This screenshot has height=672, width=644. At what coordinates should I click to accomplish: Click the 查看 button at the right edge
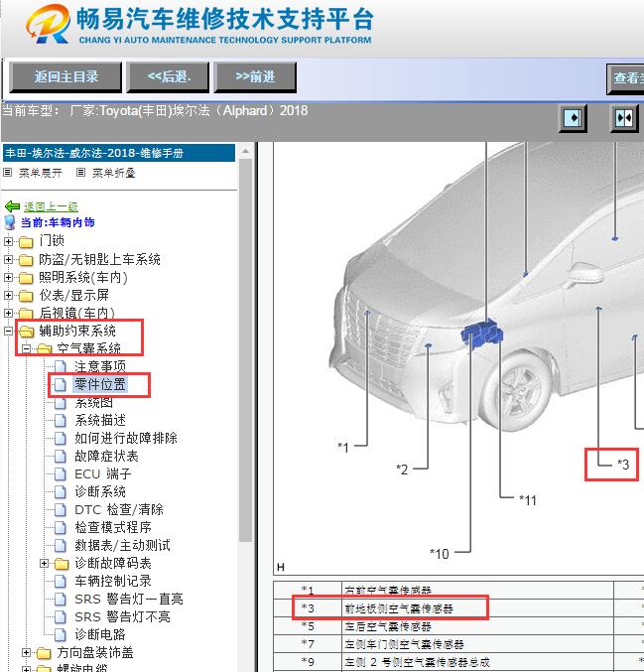pyautogui.click(x=625, y=78)
